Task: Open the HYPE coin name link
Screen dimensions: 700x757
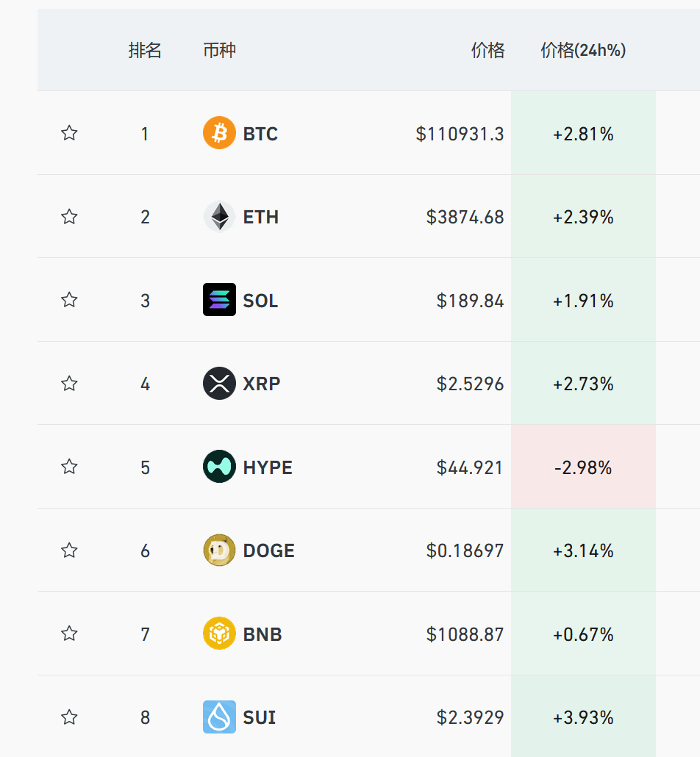Action: [x=268, y=467]
